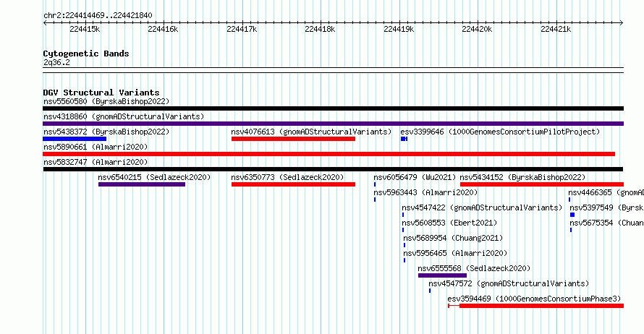This screenshot has height=334, width=644.
Task: Click the 224415k ruler position
Action: 85,29
